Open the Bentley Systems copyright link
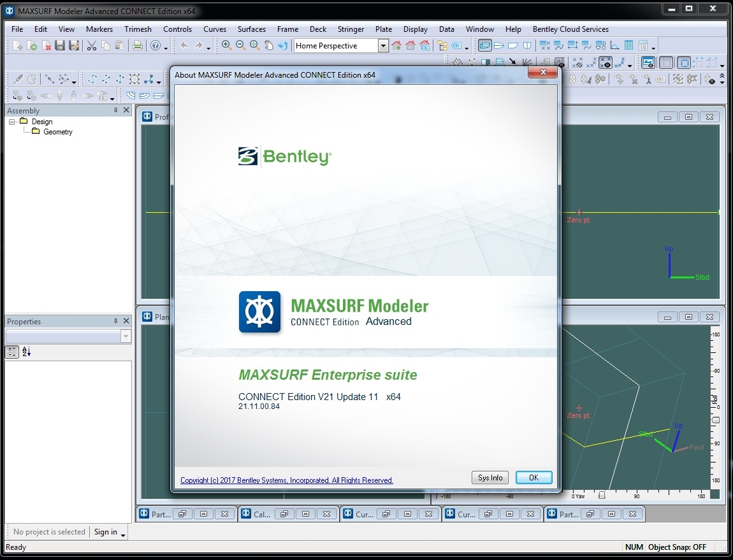The height and width of the screenshot is (560, 733). [287, 480]
